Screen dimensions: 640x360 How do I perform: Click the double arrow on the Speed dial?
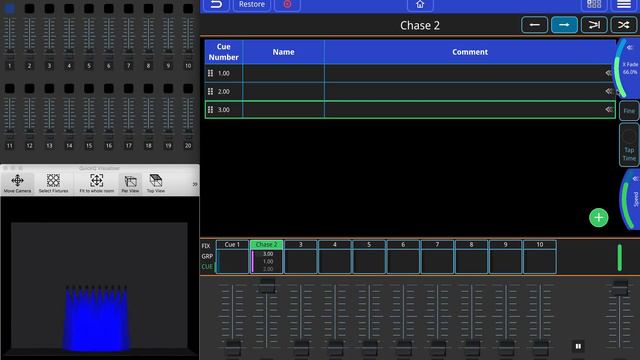[635, 178]
